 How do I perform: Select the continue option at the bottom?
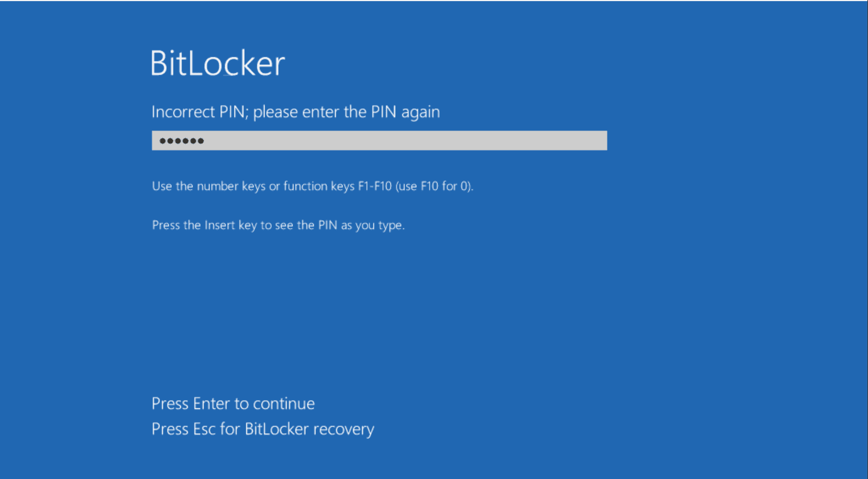233,403
